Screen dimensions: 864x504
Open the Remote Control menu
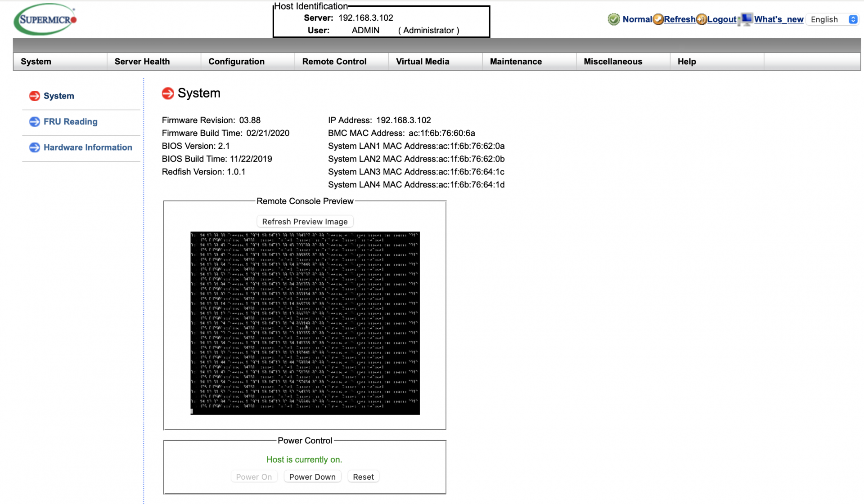[334, 62]
